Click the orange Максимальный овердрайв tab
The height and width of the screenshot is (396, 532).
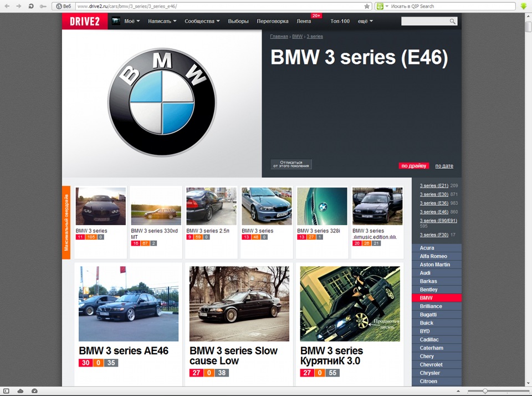[x=66, y=222]
